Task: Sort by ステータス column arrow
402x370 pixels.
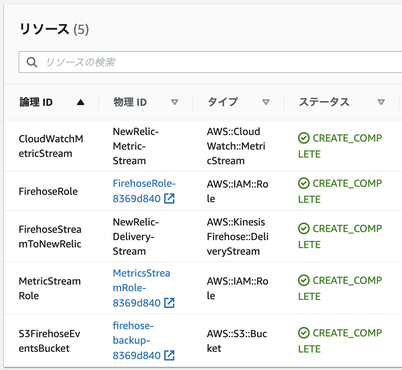Action: point(381,102)
